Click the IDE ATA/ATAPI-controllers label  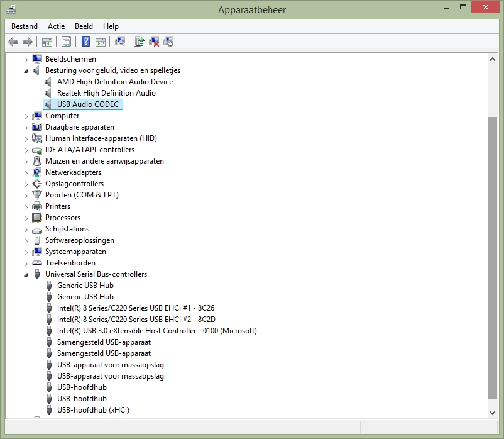pyautogui.click(x=90, y=150)
